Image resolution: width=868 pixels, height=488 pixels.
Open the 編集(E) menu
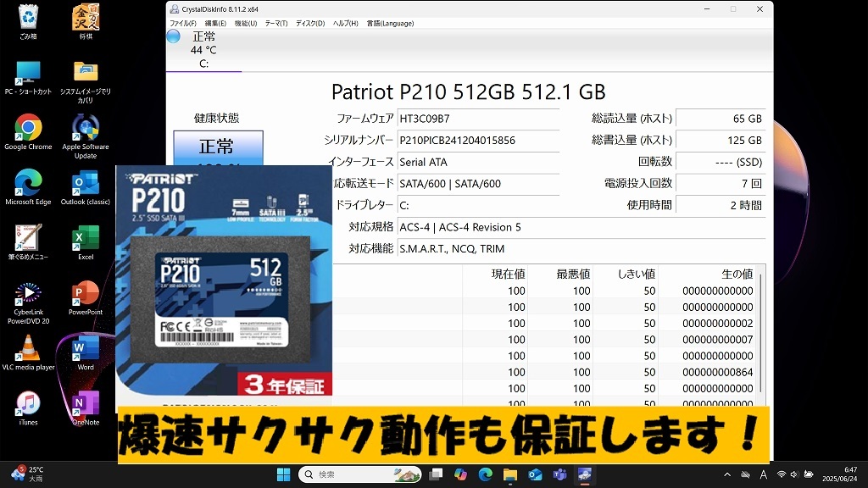pos(215,23)
